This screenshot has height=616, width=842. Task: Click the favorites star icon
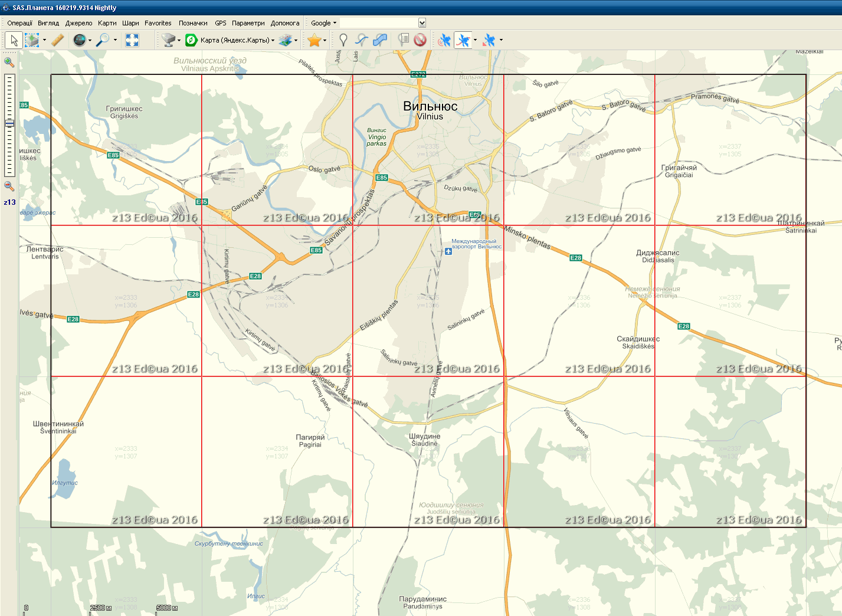click(x=314, y=40)
